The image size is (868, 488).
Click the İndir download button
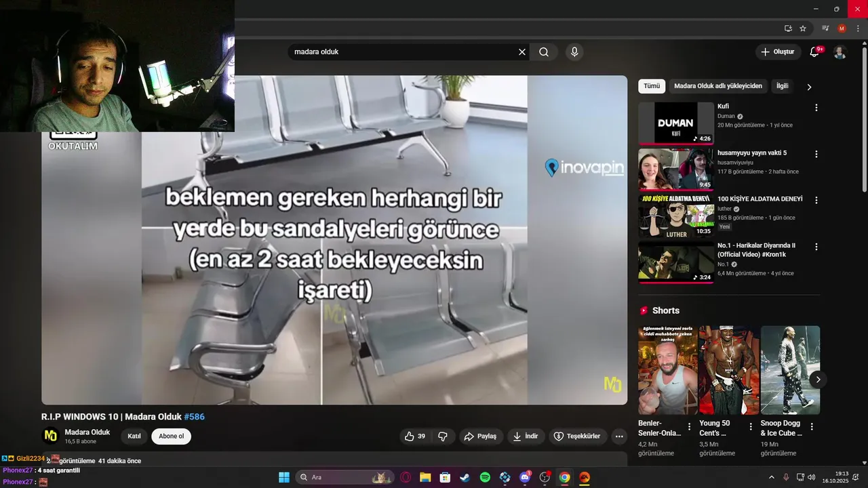coord(526,436)
